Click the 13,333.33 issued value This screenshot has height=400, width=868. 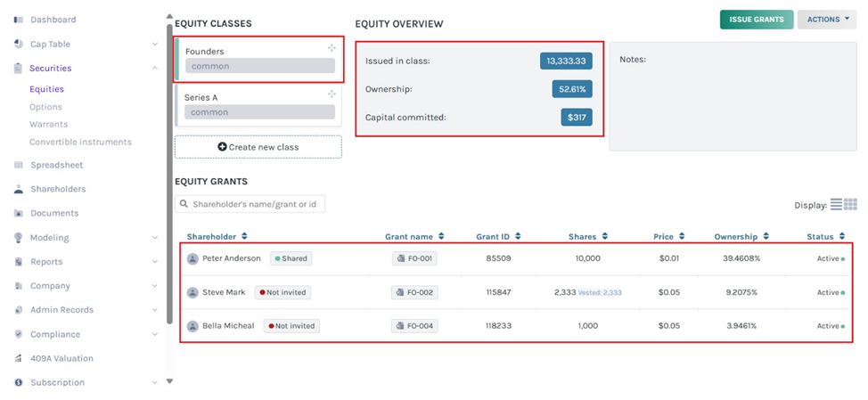click(566, 61)
